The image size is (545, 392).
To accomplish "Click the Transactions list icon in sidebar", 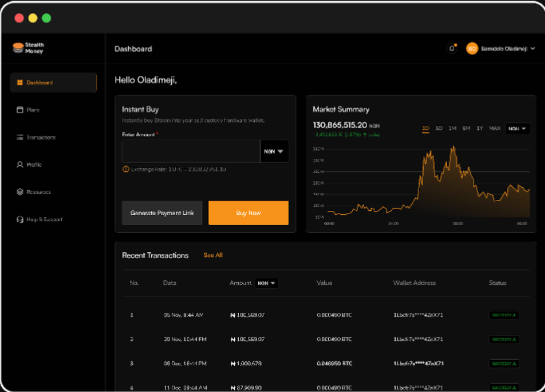I will tap(19, 138).
